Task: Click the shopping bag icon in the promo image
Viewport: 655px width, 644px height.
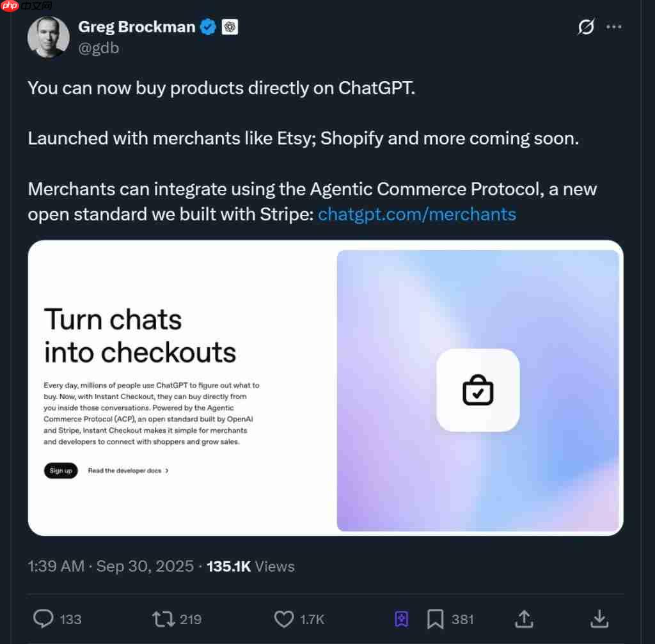Action: tap(477, 390)
